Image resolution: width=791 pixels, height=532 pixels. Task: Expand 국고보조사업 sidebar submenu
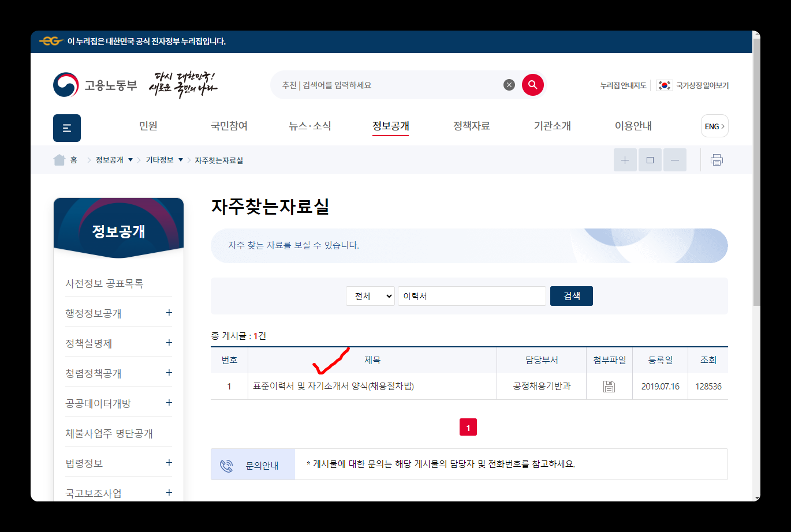tap(169, 493)
